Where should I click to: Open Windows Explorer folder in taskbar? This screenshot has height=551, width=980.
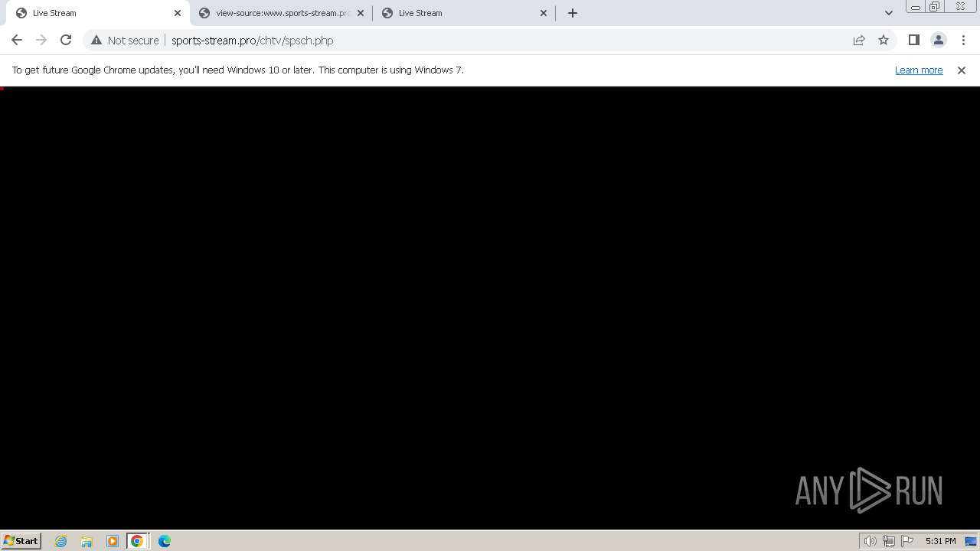[x=87, y=541]
